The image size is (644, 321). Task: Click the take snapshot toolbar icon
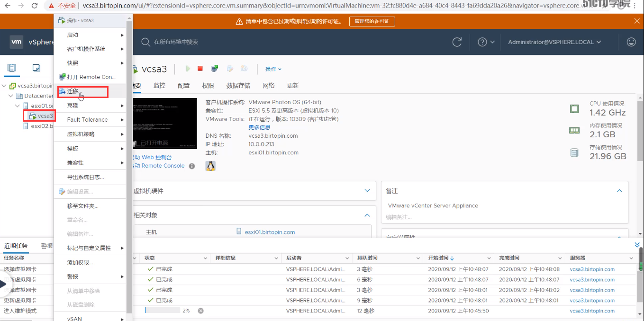[244, 69]
